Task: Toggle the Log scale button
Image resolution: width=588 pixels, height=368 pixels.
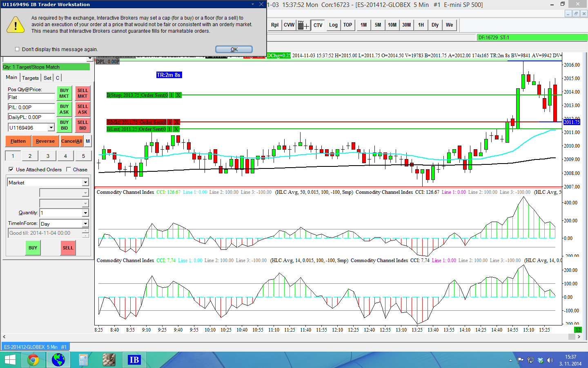Action: click(x=333, y=25)
